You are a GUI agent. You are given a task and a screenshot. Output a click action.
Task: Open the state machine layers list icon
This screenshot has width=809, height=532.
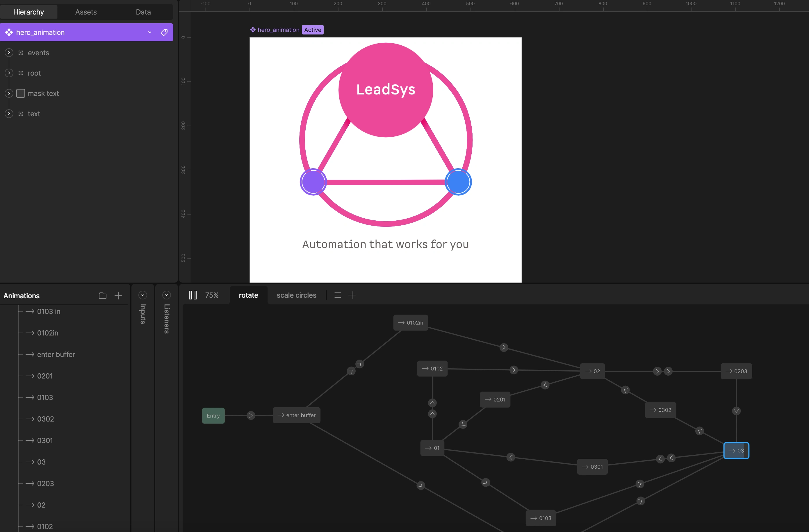tap(338, 295)
